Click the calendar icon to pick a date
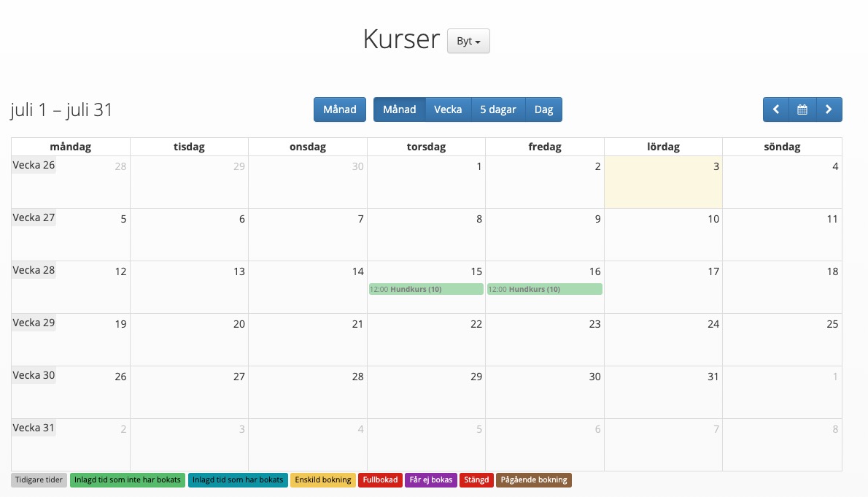The height and width of the screenshot is (497, 868). (802, 109)
